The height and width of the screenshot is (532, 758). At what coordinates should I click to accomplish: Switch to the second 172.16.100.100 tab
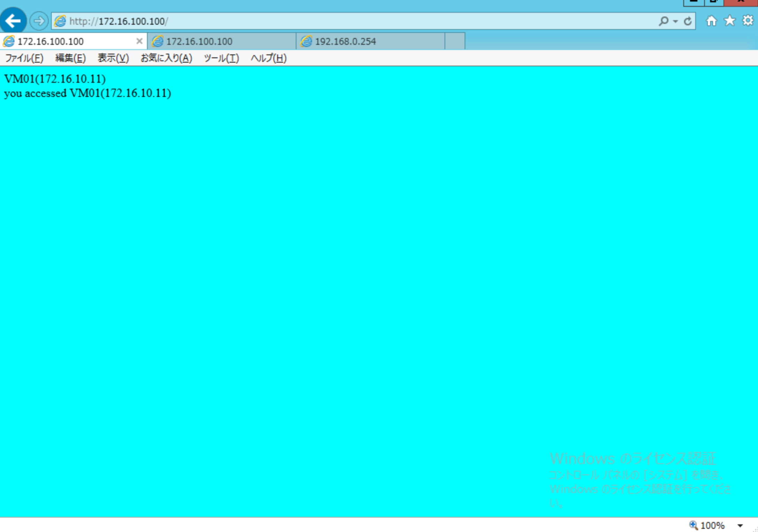pos(200,41)
